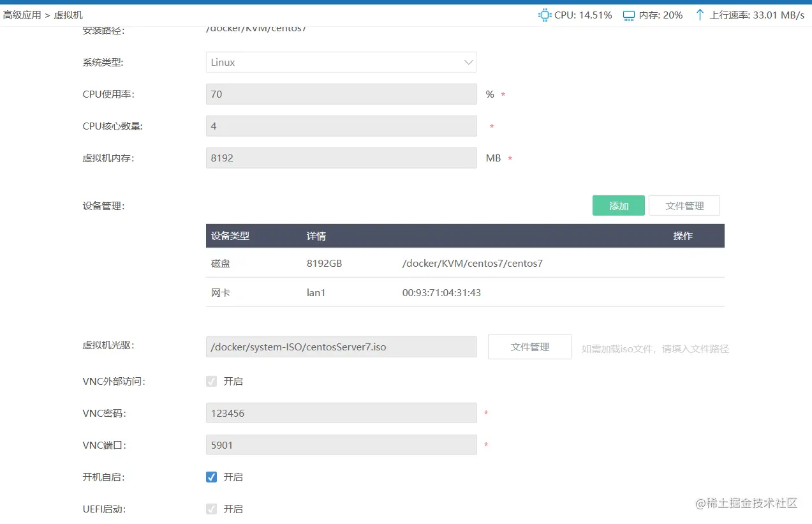The image size is (812, 524).
Task: Toggle the UEFI启动 checkbox
Action: point(212,509)
